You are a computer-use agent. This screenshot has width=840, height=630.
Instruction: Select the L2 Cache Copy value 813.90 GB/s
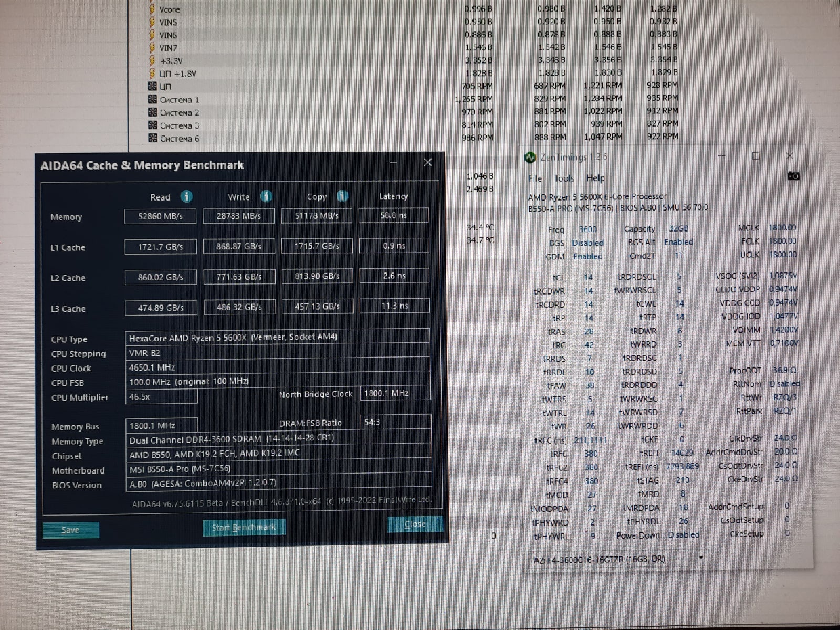[317, 276]
